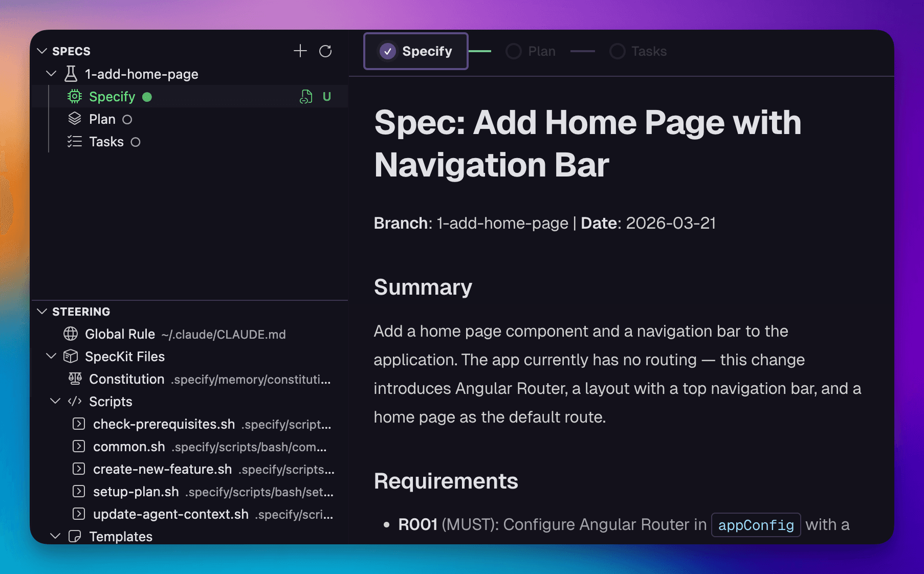Create a new spec with the plus button
The height and width of the screenshot is (574, 924).
click(x=300, y=51)
